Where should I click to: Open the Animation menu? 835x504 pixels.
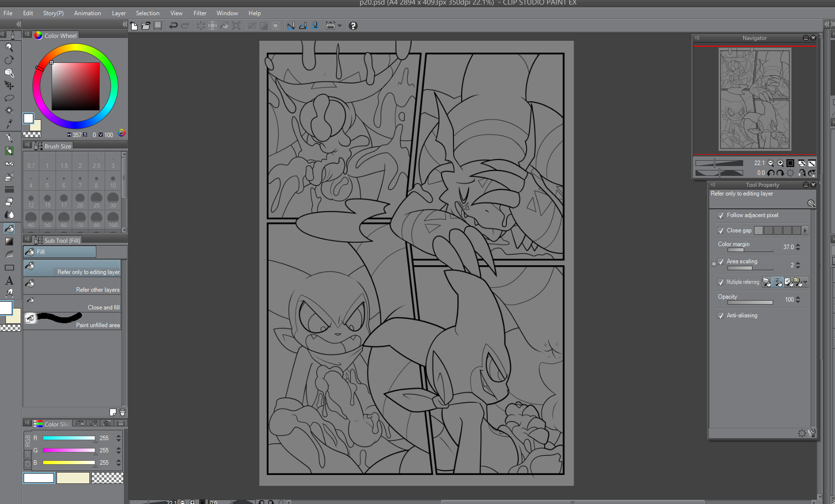click(x=87, y=13)
